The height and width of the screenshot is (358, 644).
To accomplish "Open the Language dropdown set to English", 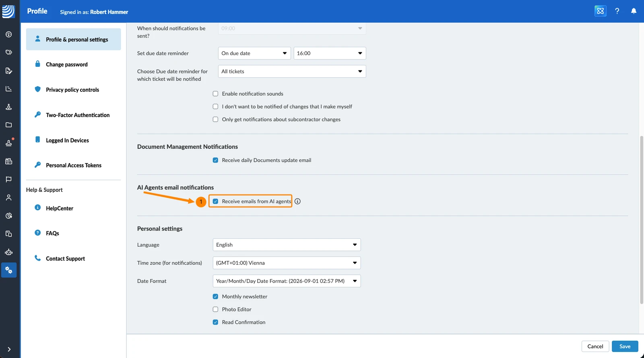I will point(287,245).
